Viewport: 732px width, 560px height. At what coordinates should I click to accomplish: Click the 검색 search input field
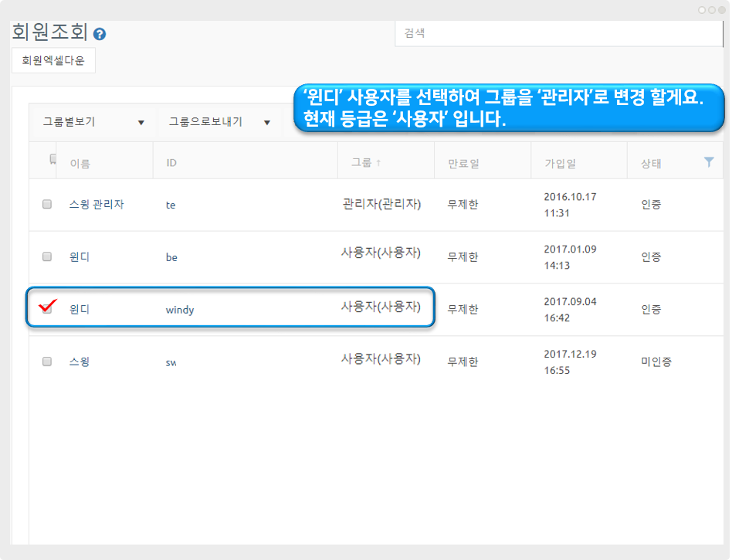[558, 34]
